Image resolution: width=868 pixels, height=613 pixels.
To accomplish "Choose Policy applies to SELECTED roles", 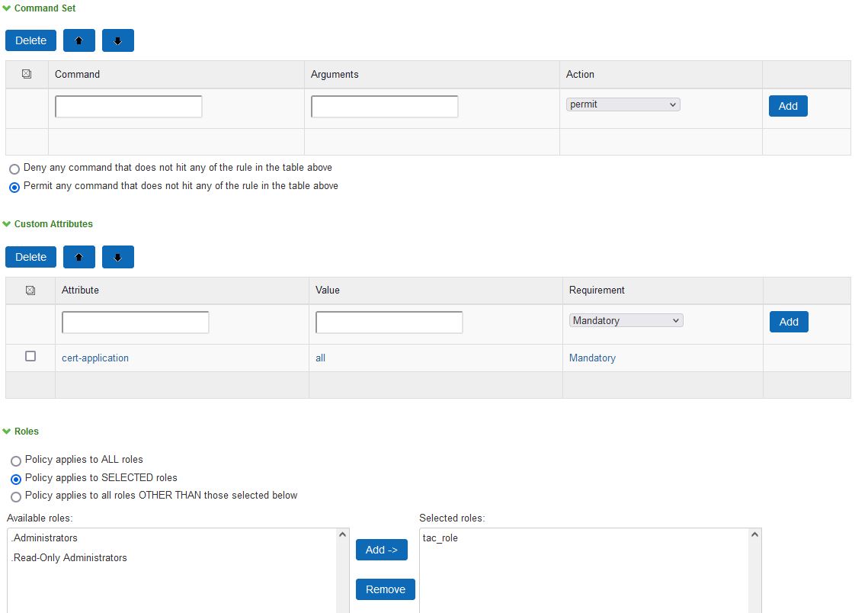I will 16,479.
